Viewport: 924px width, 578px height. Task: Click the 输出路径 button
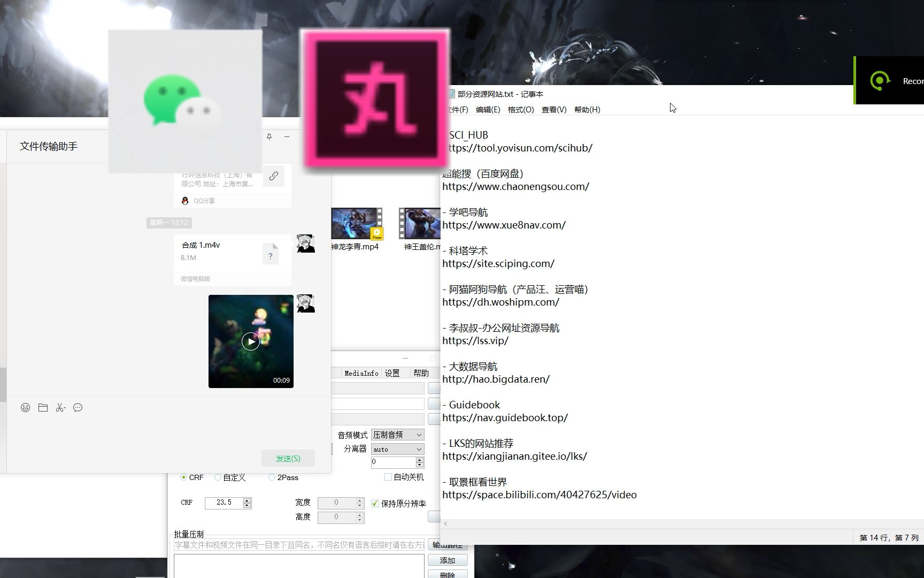[x=448, y=545]
